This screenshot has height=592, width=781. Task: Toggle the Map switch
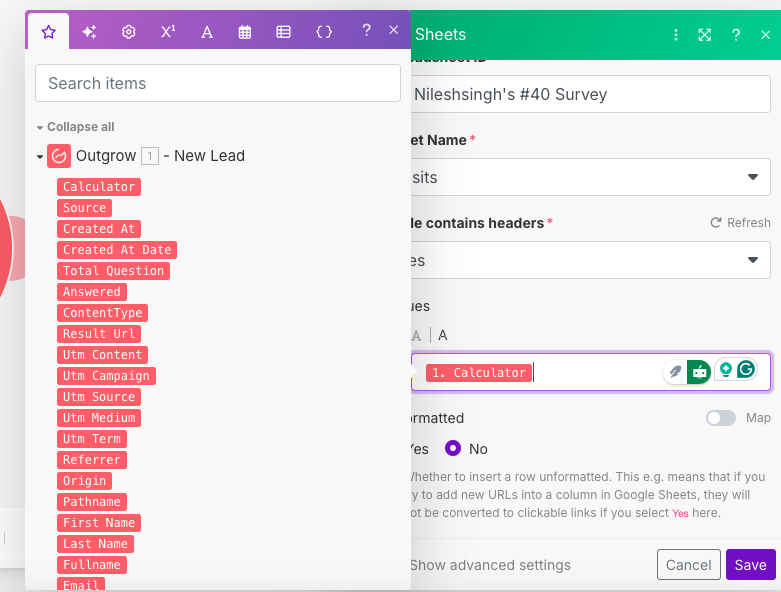click(x=720, y=418)
